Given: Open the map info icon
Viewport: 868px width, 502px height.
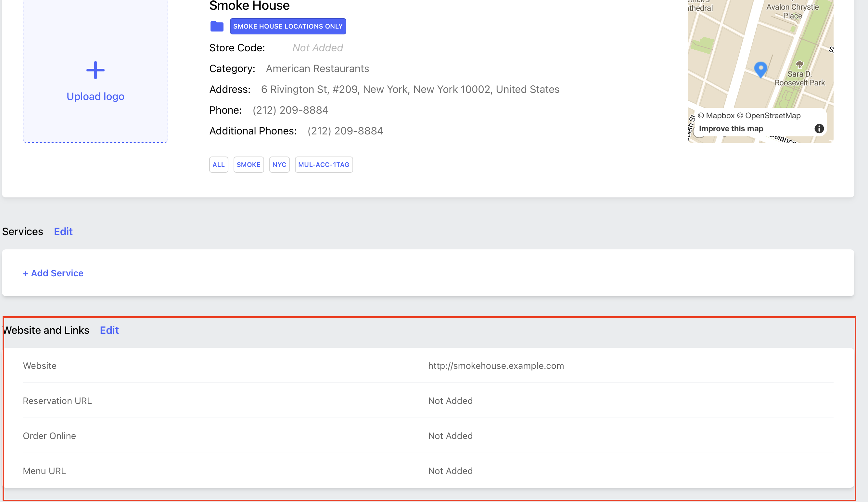Looking at the screenshot, I should (819, 129).
